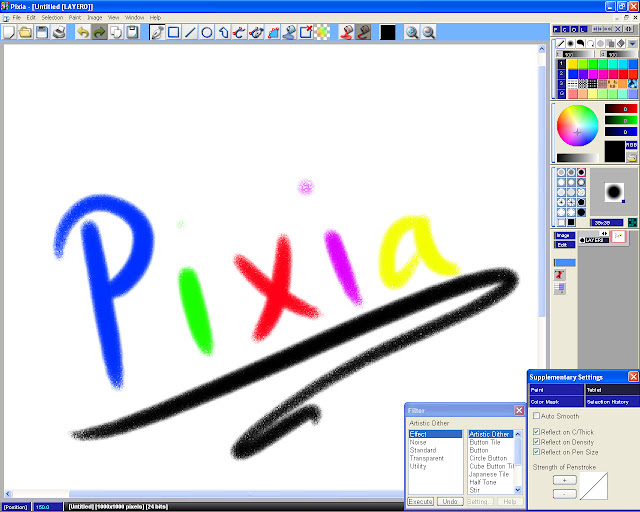This screenshot has height=512, width=640.
Task: Select Noise in the Filter category list
Action: (x=436, y=442)
